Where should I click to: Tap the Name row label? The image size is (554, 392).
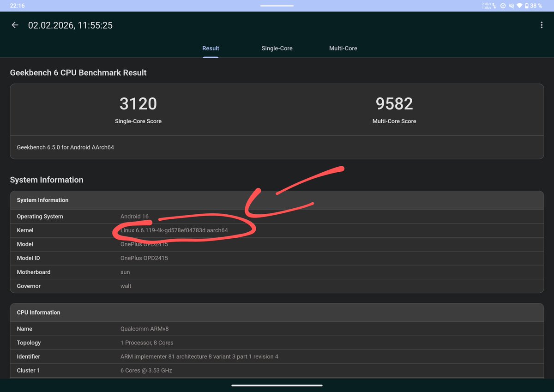[24, 329]
